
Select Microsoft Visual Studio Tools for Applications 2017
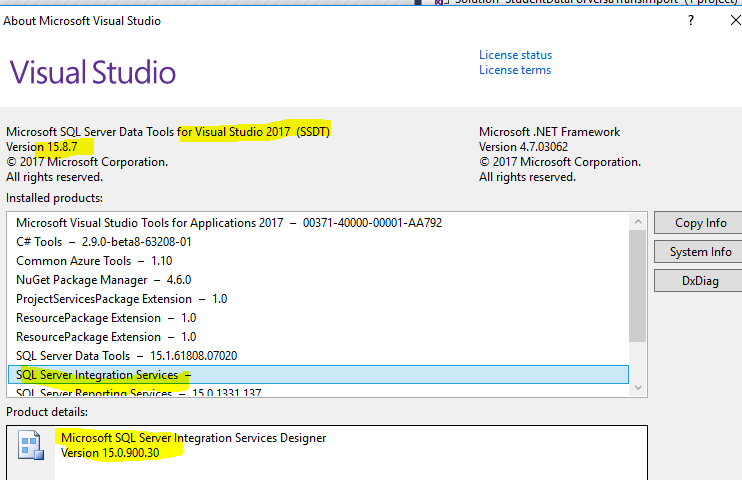point(229,223)
